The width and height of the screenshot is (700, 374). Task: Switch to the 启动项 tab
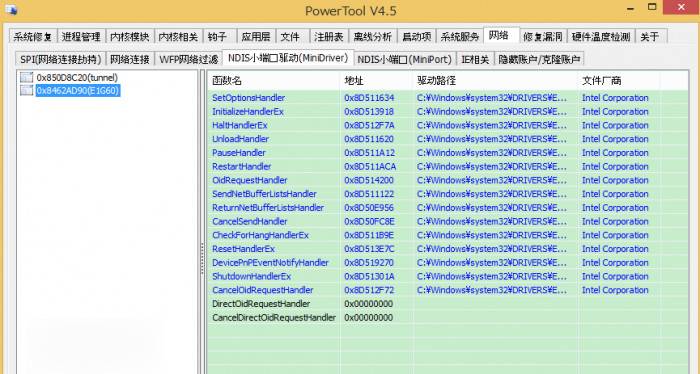417,37
